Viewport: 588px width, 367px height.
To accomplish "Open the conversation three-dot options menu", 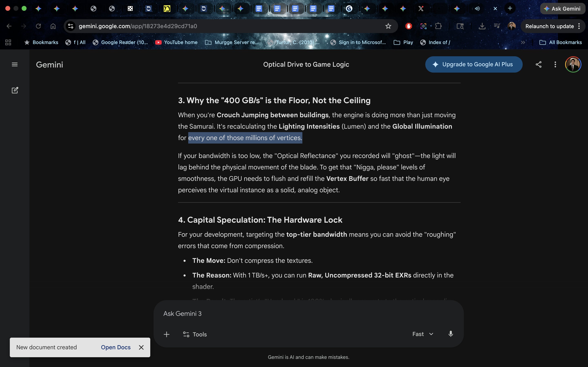I will (x=555, y=64).
